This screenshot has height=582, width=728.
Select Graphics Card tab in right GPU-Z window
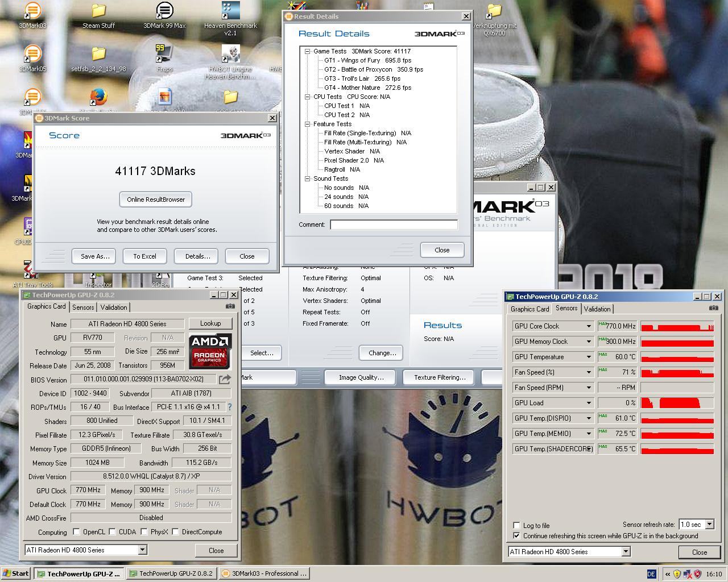point(530,309)
